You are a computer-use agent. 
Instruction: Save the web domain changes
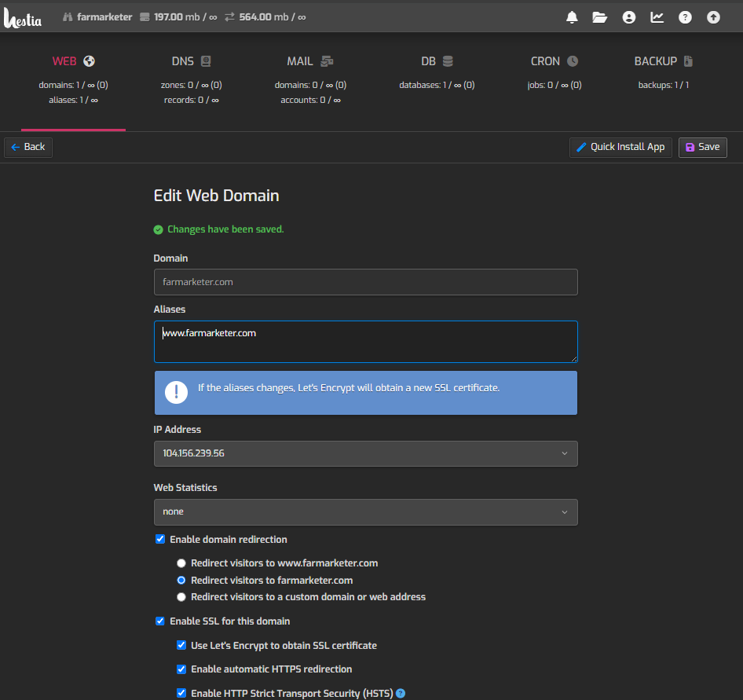click(x=703, y=148)
